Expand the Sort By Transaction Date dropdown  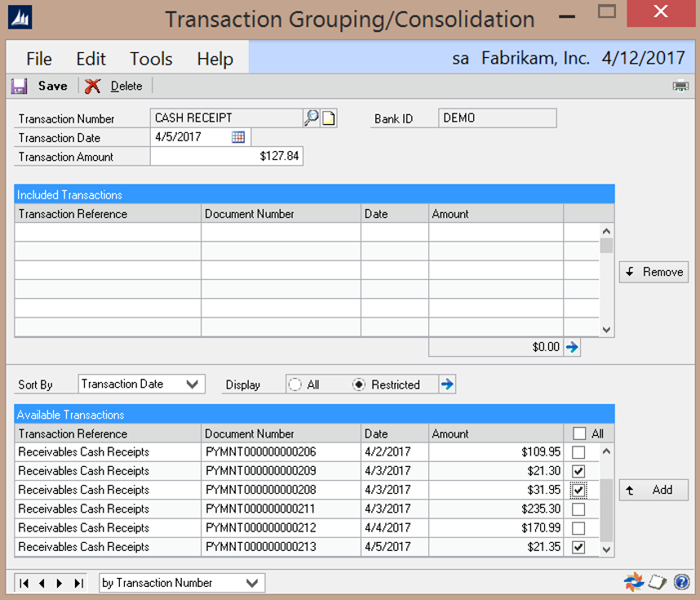pos(193,384)
